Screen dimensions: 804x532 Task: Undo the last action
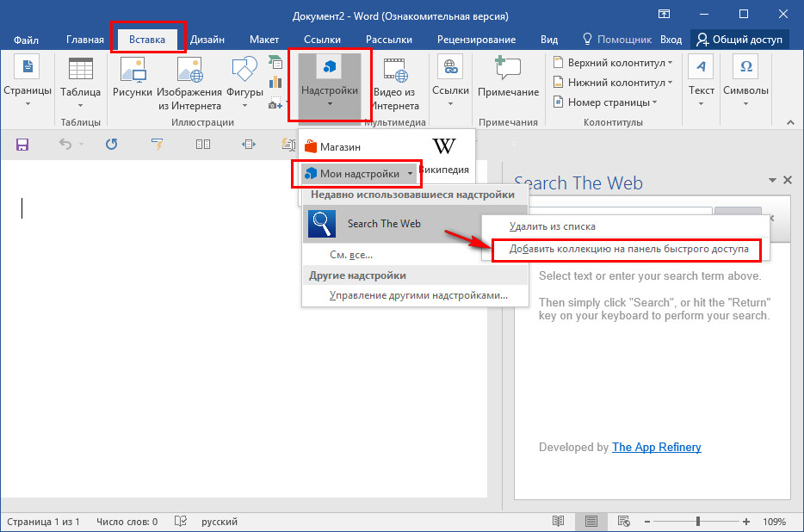tap(65, 144)
